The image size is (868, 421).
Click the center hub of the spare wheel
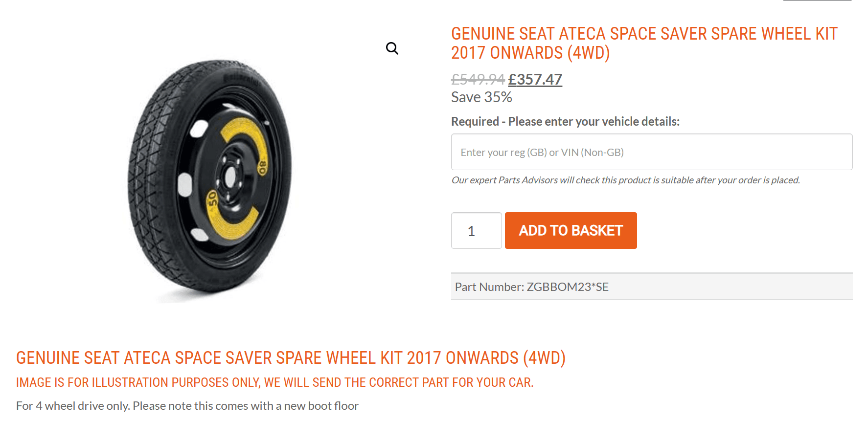pyautogui.click(x=229, y=177)
